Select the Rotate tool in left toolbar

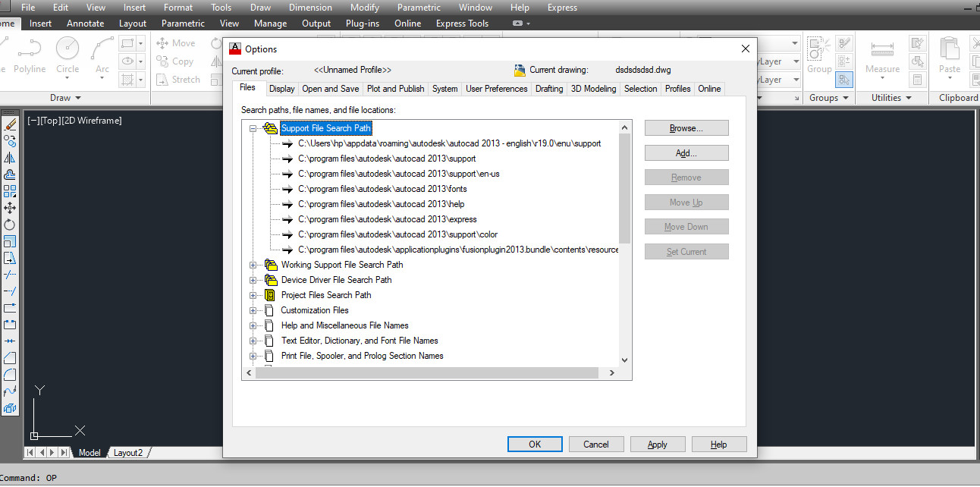coord(10,225)
